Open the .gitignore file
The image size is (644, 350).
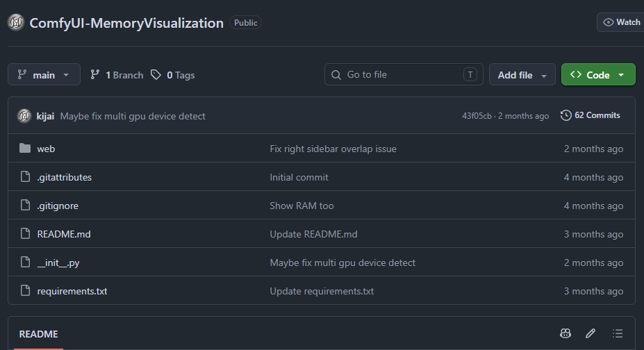[58, 206]
